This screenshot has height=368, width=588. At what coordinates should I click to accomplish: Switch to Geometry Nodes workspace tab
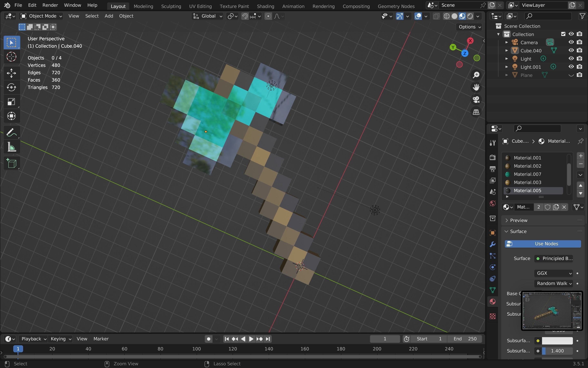396,6
